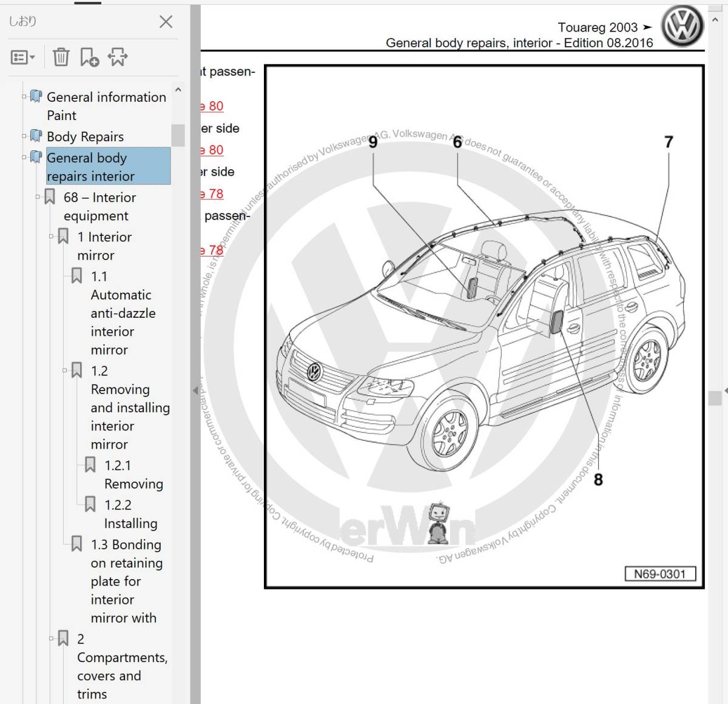Collapse the 68 – Interior equipment node
The image size is (728, 704).
pyautogui.click(x=38, y=196)
